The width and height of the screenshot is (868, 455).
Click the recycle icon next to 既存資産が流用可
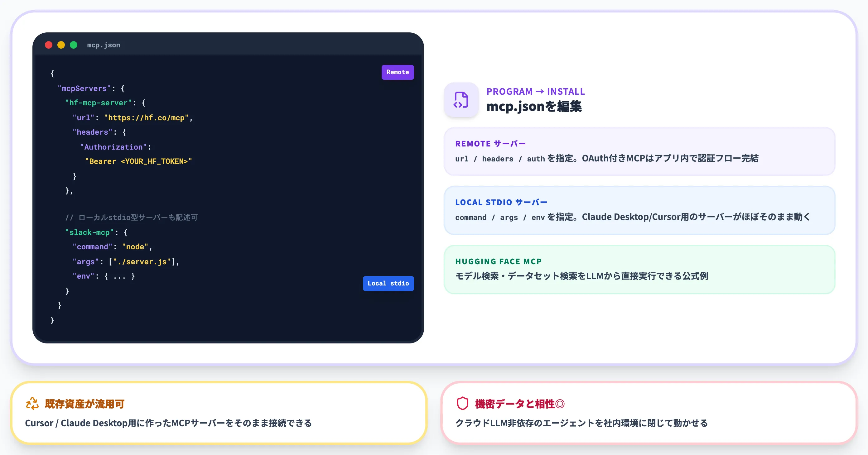[32, 404]
